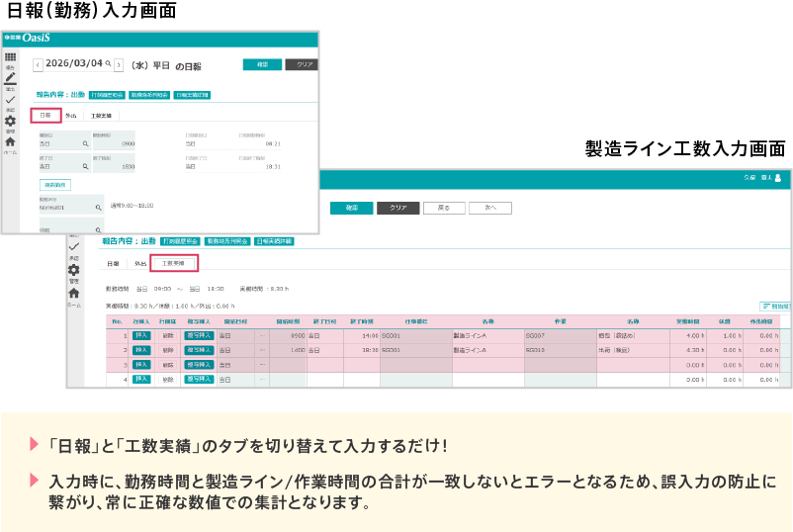This screenshot has height=532, width=793.
Task: Open the 打刻履歴照会 button in daily report window
Action: click(107, 95)
